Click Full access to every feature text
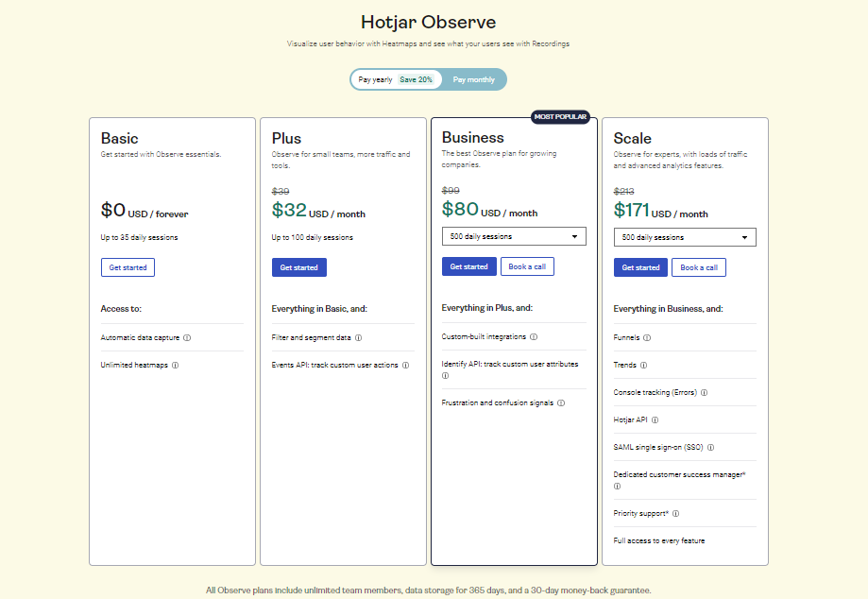 pyautogui.click(x=658, y=540)
